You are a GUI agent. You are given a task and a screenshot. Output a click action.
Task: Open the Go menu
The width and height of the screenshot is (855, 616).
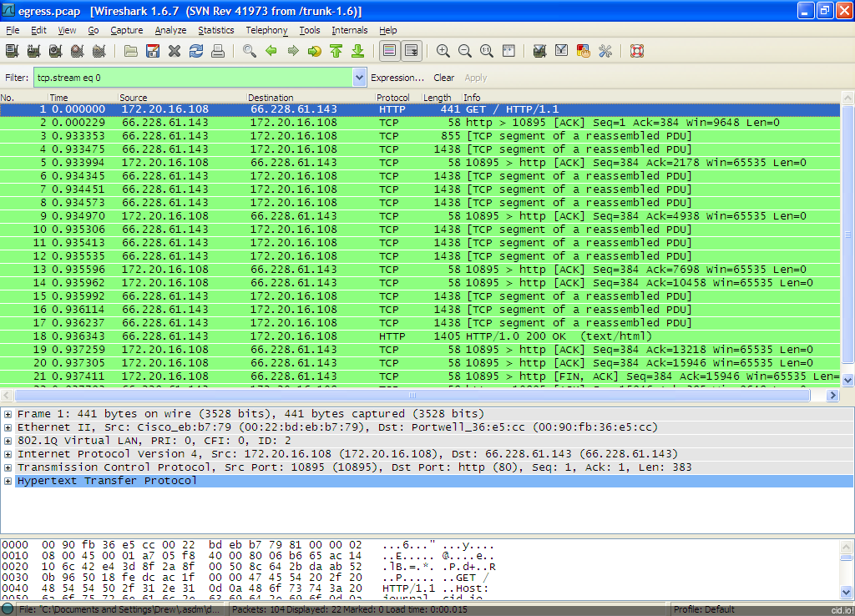coord(94,30)
